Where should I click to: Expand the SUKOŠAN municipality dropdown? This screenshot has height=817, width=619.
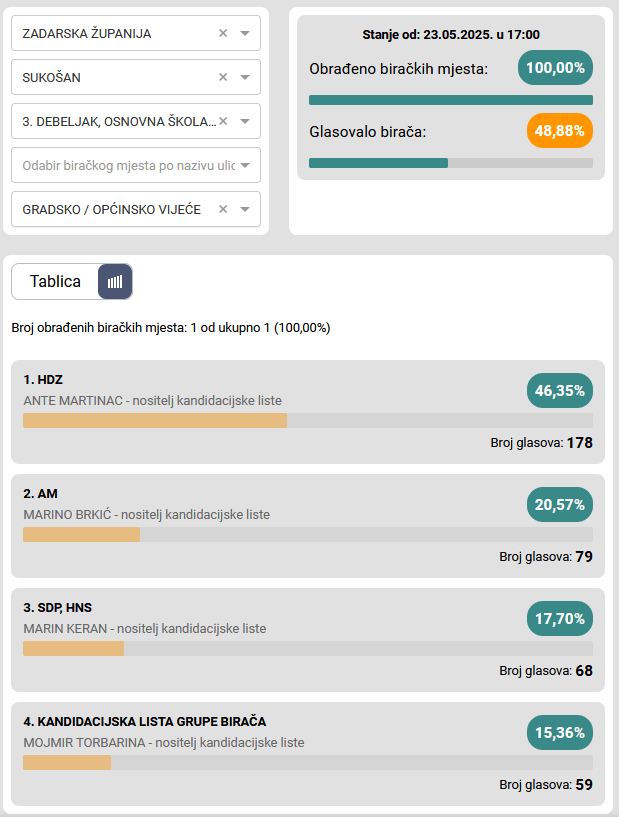(x=245, y=77)
